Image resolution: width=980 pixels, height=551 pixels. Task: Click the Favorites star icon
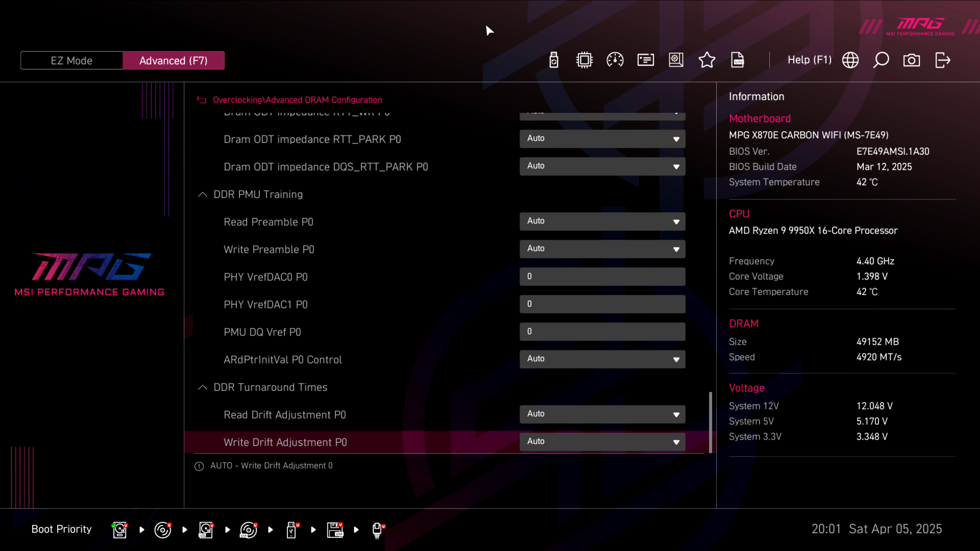point(707,60)
